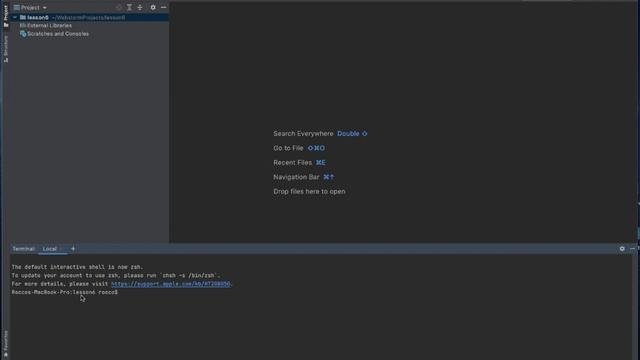The height and width of the screenshot is (360, 640).
Task: Open the Favorites side tab
Action: tap(5, 344)
